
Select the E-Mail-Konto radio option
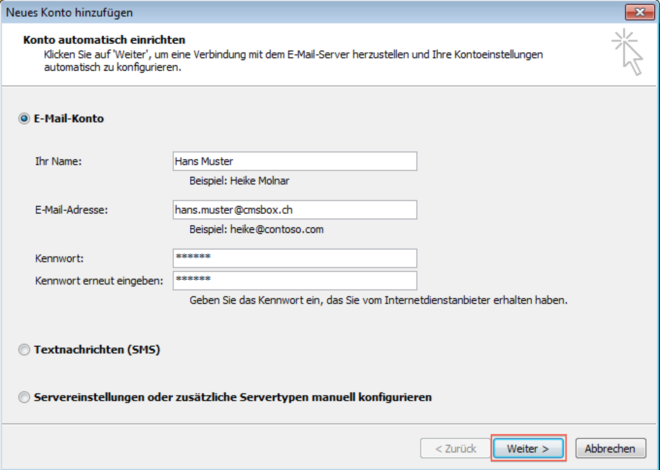(25, 119)
